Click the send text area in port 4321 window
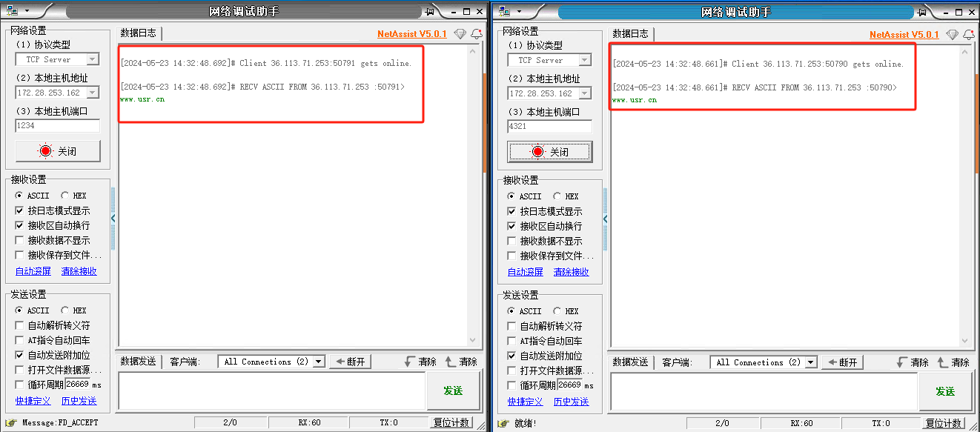The height and width of the screenshot is (432, 980). [764, 391]
